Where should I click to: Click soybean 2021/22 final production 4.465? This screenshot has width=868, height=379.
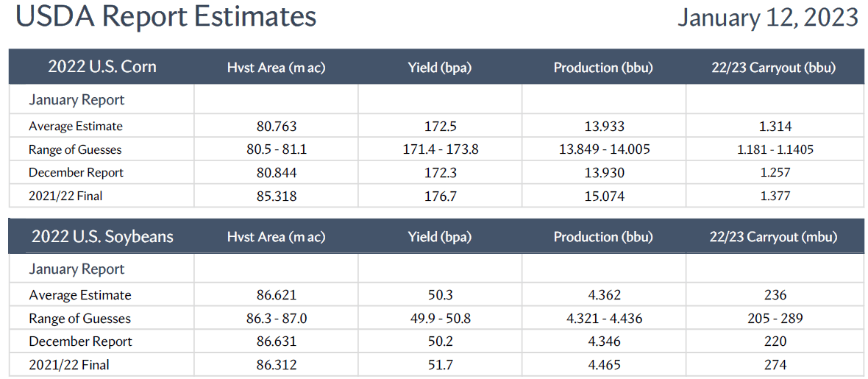[603, 365]
